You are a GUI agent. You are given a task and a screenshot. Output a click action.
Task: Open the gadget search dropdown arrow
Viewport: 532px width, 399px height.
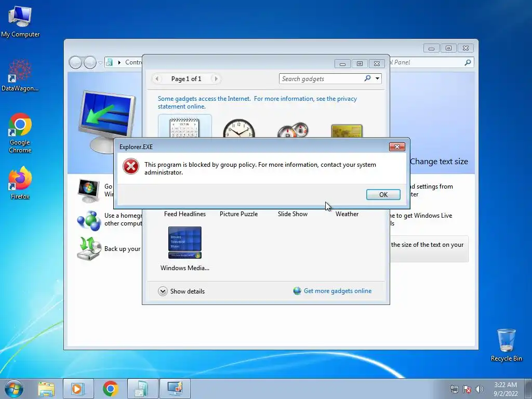pyautogui.click(x=377, y=79)
